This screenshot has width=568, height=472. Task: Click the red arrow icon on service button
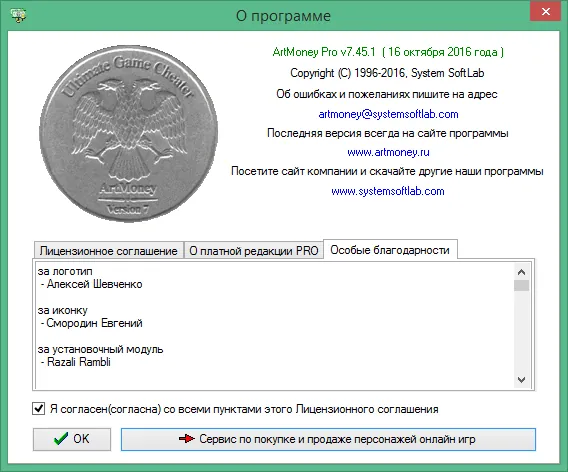coord(187,439)
